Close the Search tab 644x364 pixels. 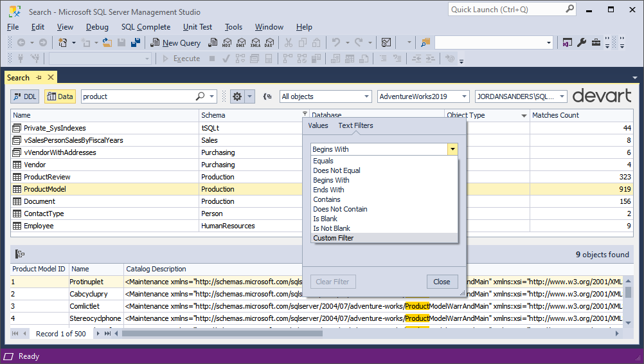pyautogui.click(x=51, y=77)
